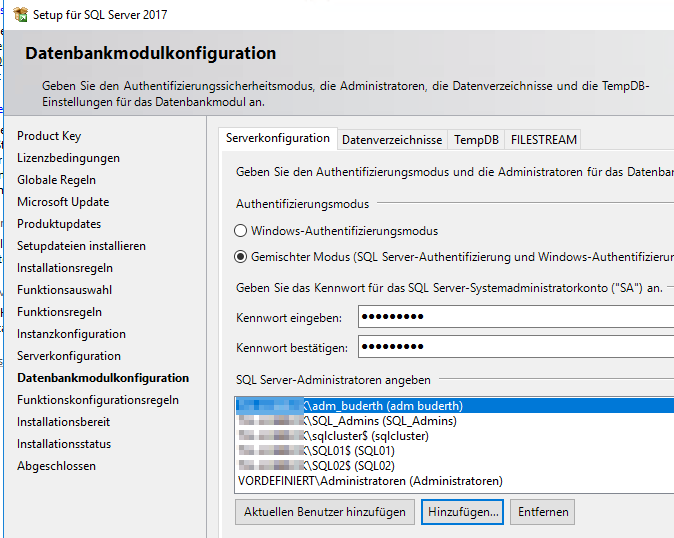Viewport: 674px width, 538px height.
Task: Click Microsoft Update step in sidebar
Action: (x=63, y=202)
